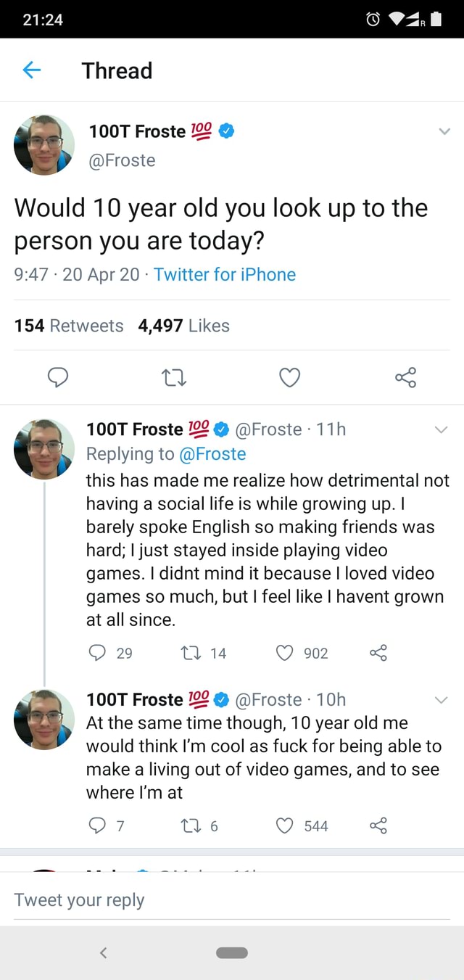Open dropdown menu on the main tweet

(x=443, y=133)
